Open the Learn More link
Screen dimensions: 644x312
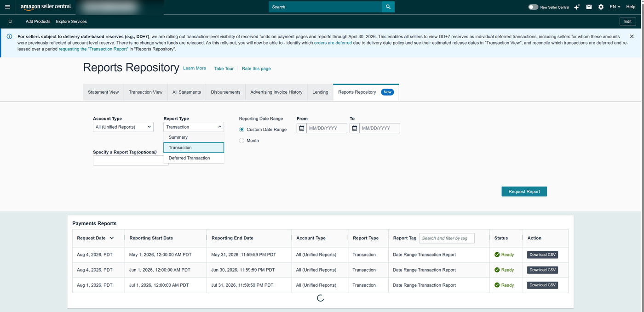pos(195,68)
